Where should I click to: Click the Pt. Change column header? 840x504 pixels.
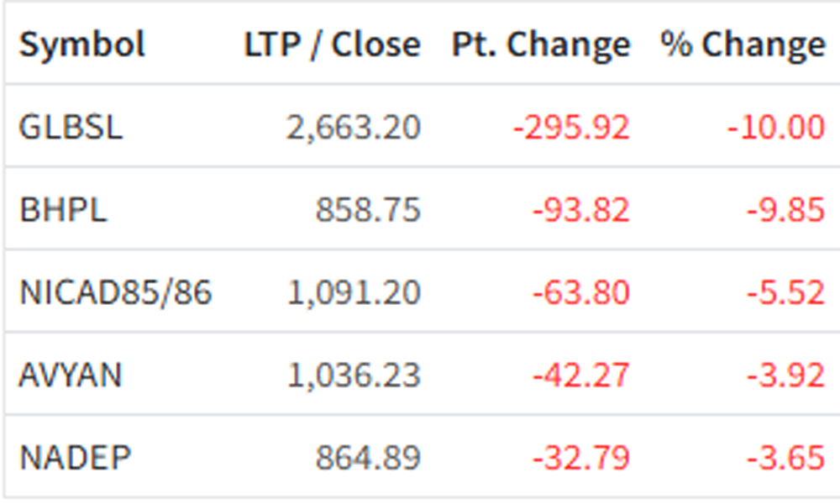(540, 45)
